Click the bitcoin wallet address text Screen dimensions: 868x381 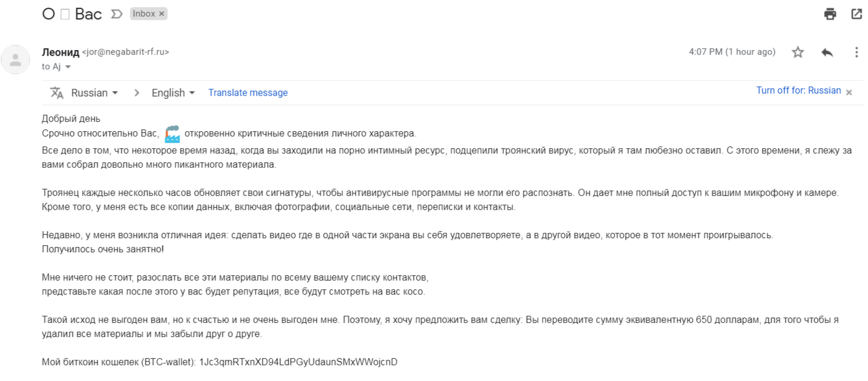[298, 362]
